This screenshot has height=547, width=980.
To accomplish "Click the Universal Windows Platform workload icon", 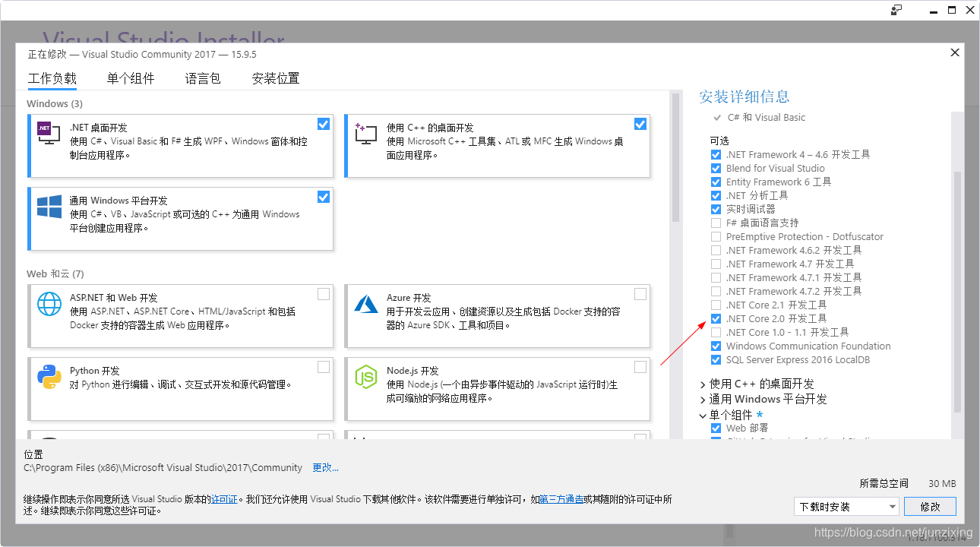I will pos(49,207).
